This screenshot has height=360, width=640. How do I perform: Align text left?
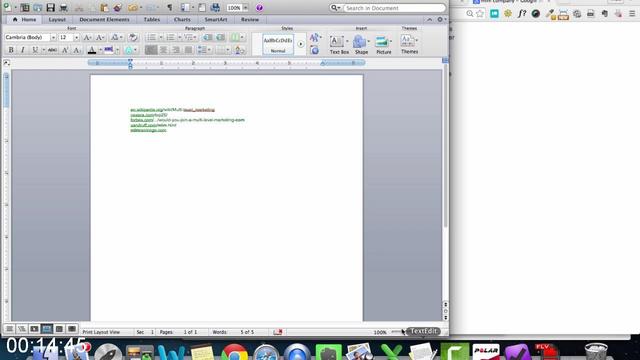tap(151, 50)
